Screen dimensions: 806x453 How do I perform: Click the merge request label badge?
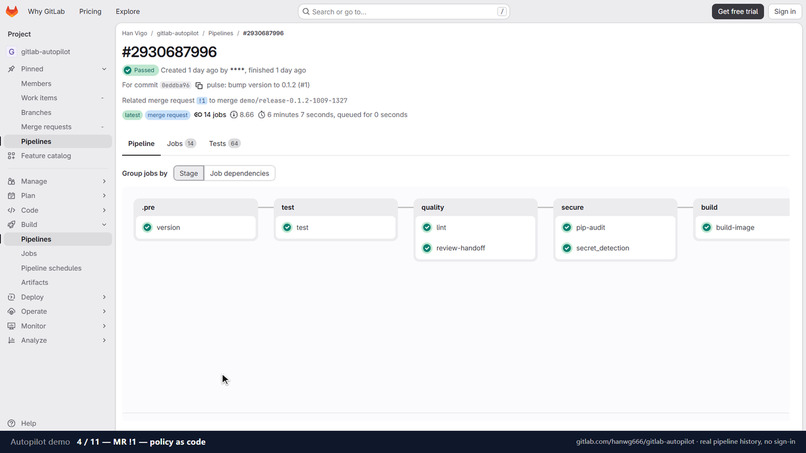coord(168,115)
